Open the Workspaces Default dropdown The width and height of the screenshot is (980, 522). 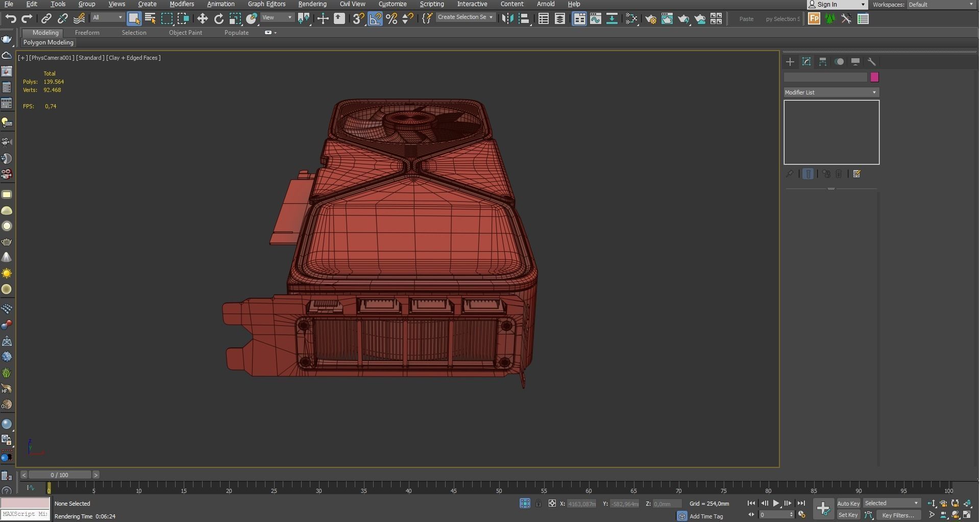[x=942, y=5]
